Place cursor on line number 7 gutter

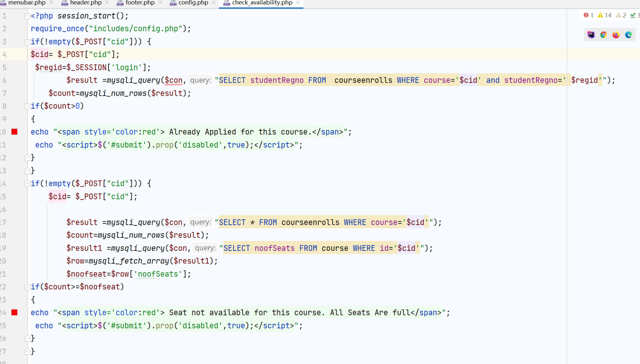point(4,93)
